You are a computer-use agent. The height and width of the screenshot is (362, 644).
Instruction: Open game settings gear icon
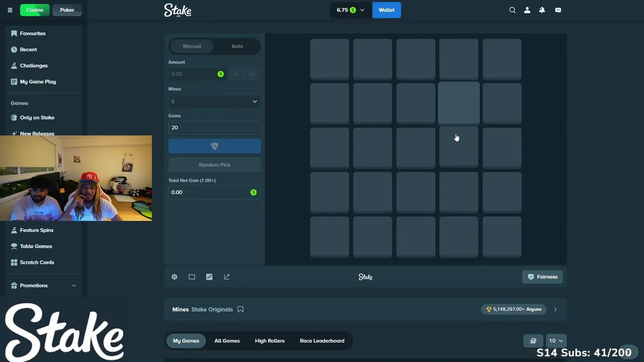coord(174,277)
